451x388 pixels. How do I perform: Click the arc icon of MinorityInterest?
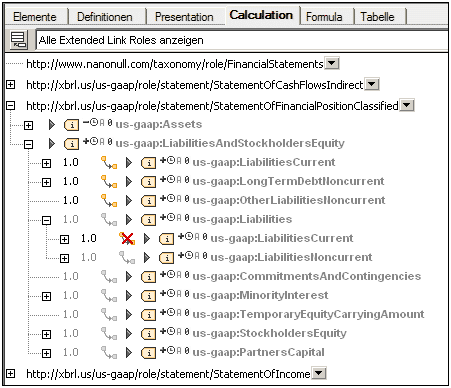(109, 296)
